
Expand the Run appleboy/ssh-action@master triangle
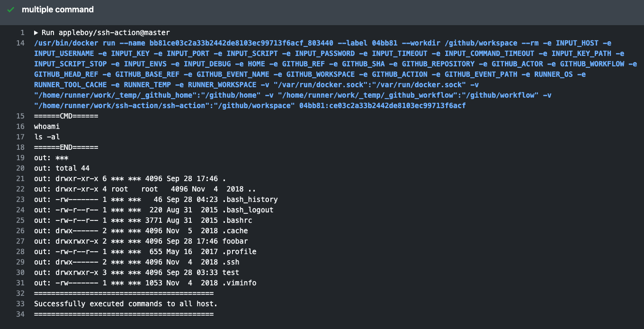tap(36, 33)
